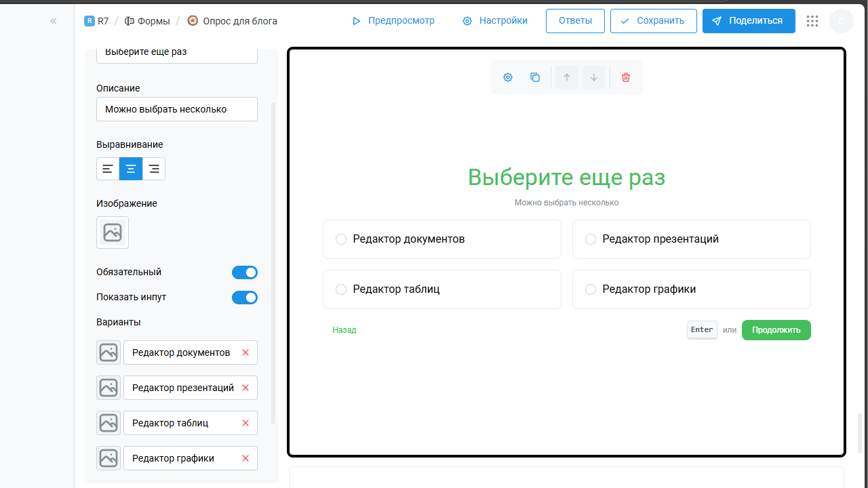Select Редактор таблиц option in preview
Screen dimensions: 868x488
click(442, 289)
